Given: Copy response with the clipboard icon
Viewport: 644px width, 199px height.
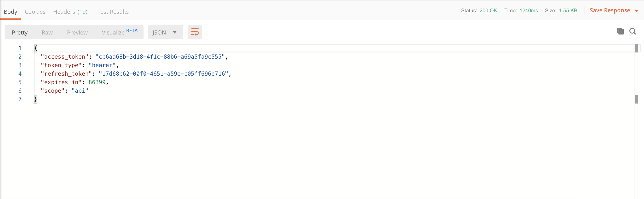Looking at the screenshot, I should point(620,31).
